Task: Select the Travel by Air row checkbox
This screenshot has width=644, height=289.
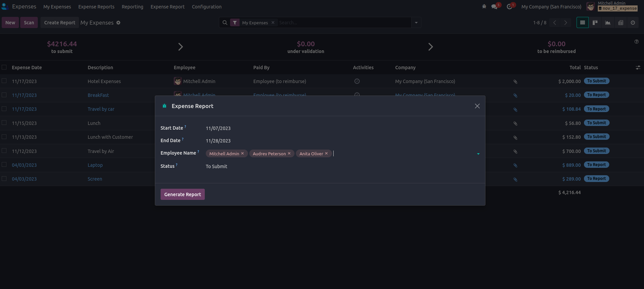Action: click(4, 151)
